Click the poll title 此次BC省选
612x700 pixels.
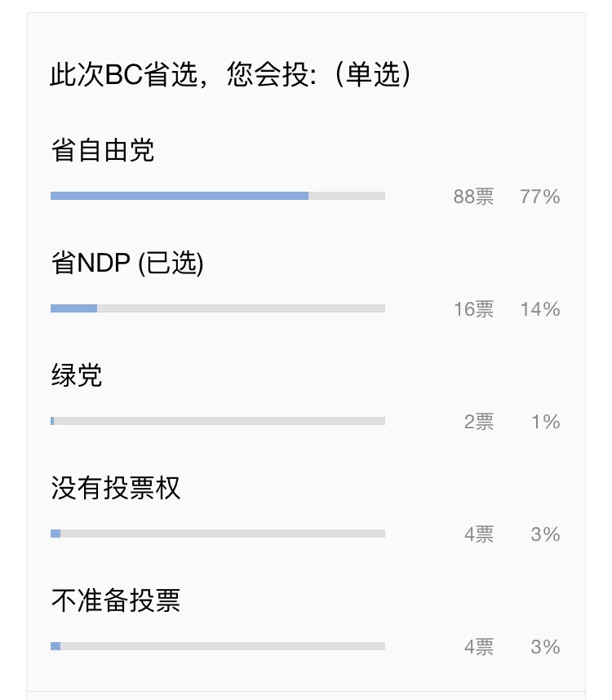(124, 73)
